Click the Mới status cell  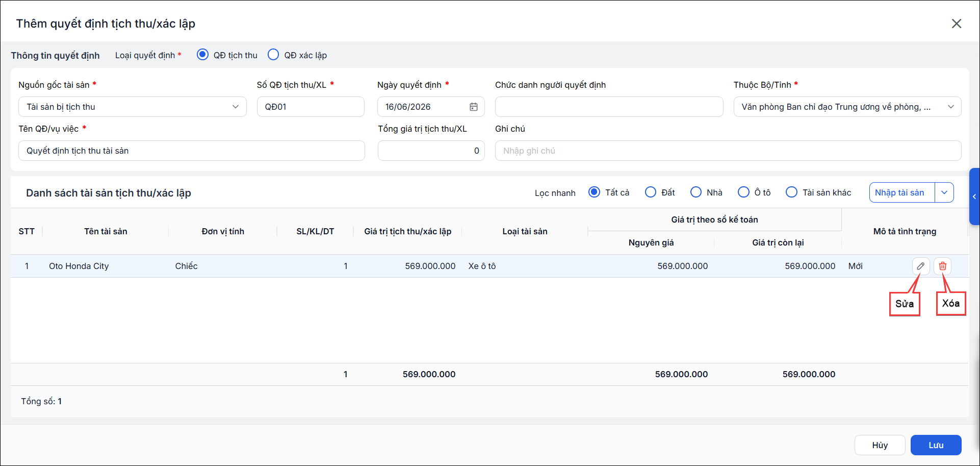pos(856,266)
